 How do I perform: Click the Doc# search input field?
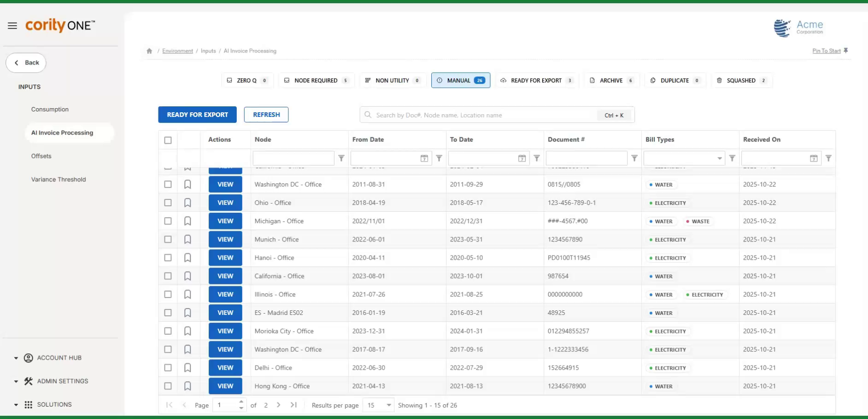484,115
